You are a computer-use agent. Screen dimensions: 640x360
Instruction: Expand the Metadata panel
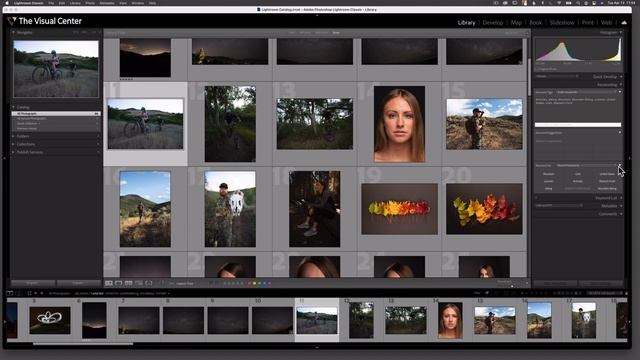point(621,206)
